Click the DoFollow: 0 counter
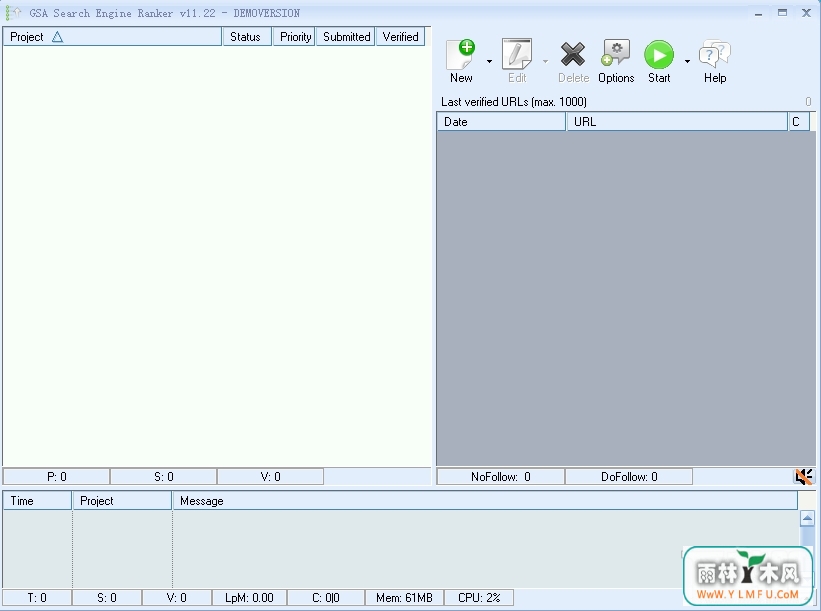Viewport: 821px width, 611px height. tap(629, 476)
